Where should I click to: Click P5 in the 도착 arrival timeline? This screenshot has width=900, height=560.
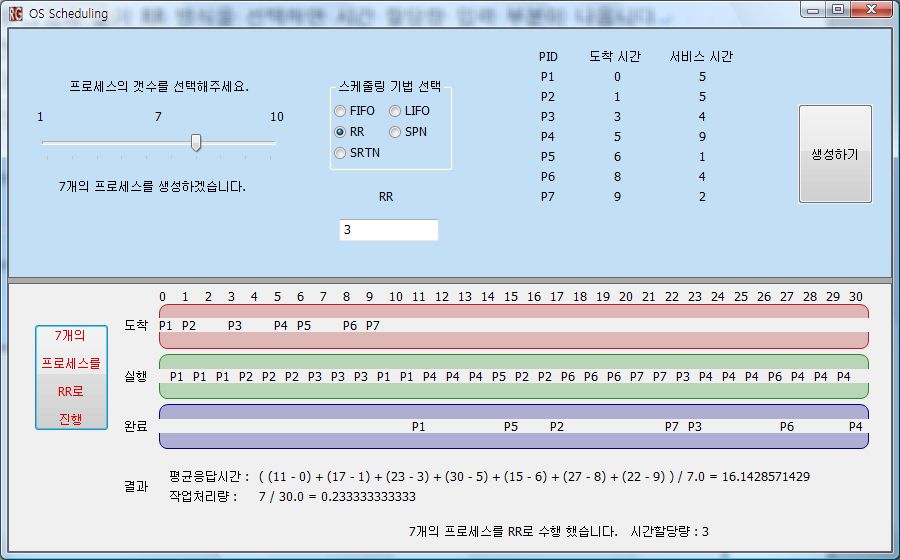[304, 326]
